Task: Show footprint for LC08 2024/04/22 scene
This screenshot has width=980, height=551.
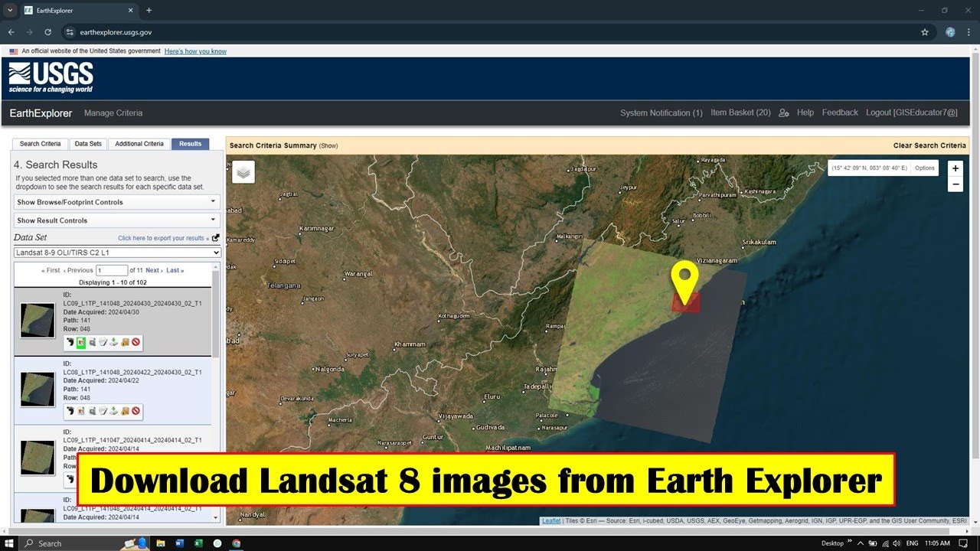Action: coord(70,411)
